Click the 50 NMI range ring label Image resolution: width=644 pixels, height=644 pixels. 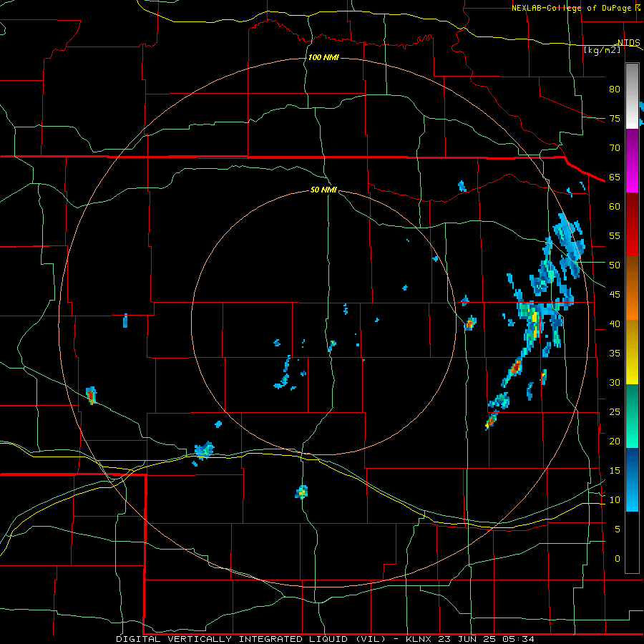pos(323,190)
